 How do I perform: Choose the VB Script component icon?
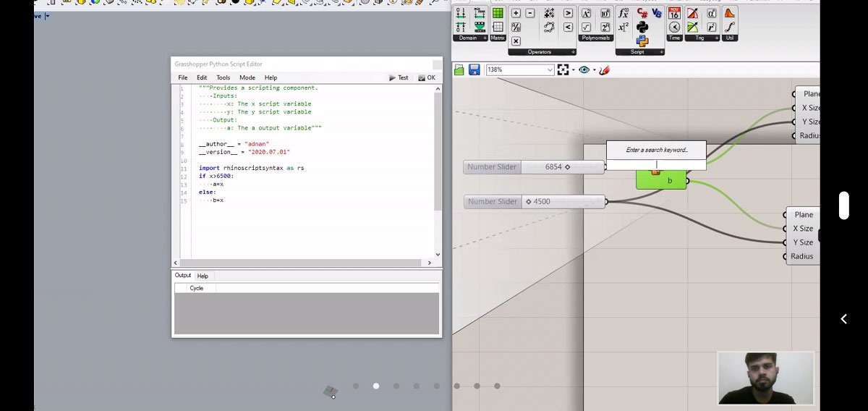(657, 13)
